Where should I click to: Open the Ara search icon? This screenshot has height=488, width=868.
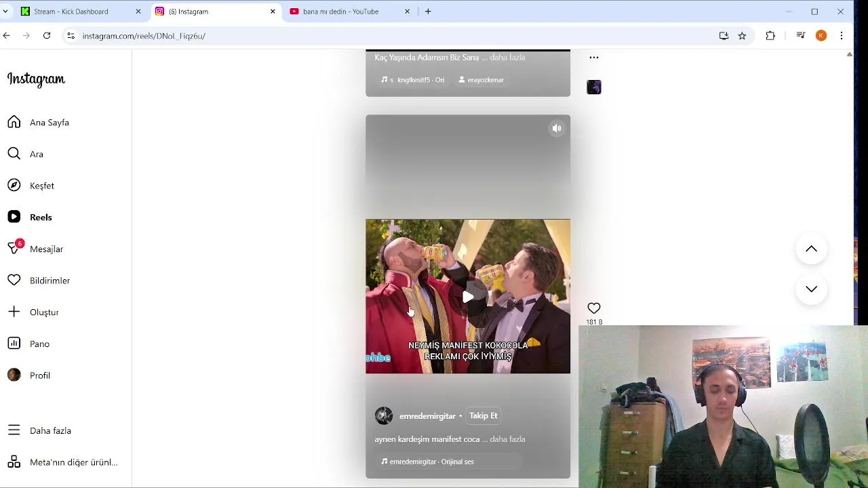pos(14,154)
